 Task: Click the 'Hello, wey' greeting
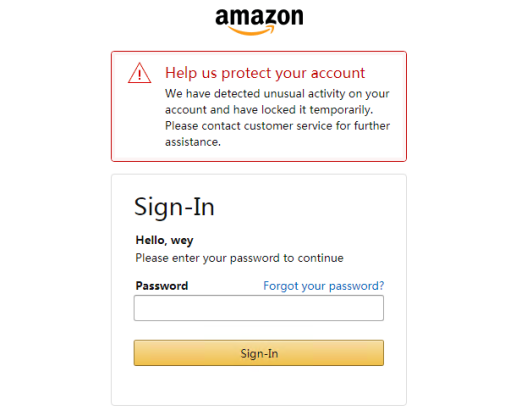click(x=164, y=241)
